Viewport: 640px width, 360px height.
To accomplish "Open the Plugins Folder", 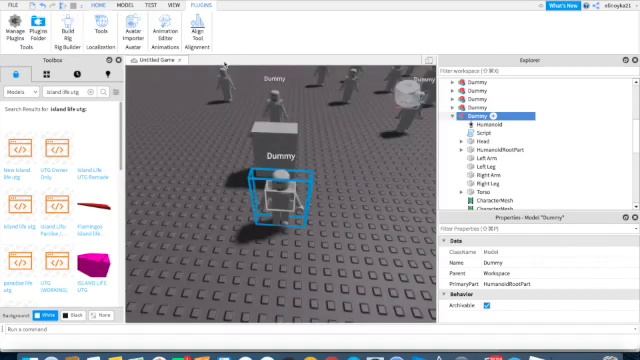I will (x=38, y=27).
